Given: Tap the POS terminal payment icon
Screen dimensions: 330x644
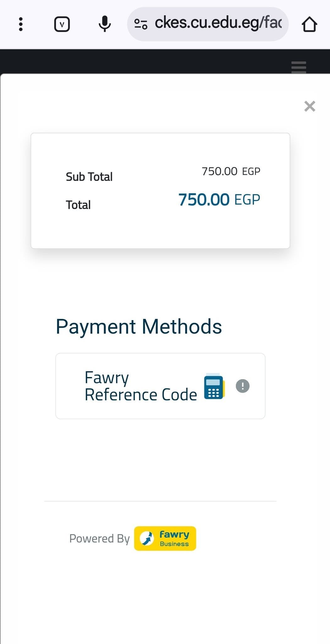Looking at the screenshot, I should (214, 386).
